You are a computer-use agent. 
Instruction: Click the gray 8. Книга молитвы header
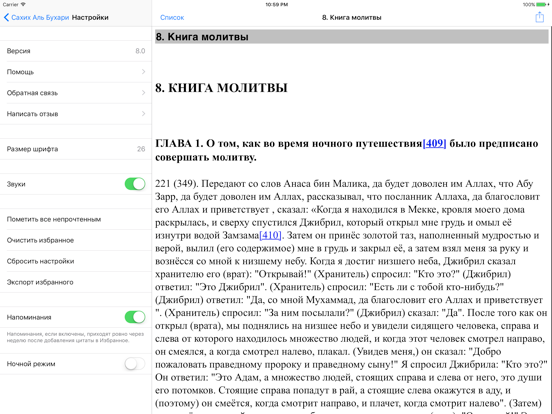pyautogui.click(x=351, y=37)
